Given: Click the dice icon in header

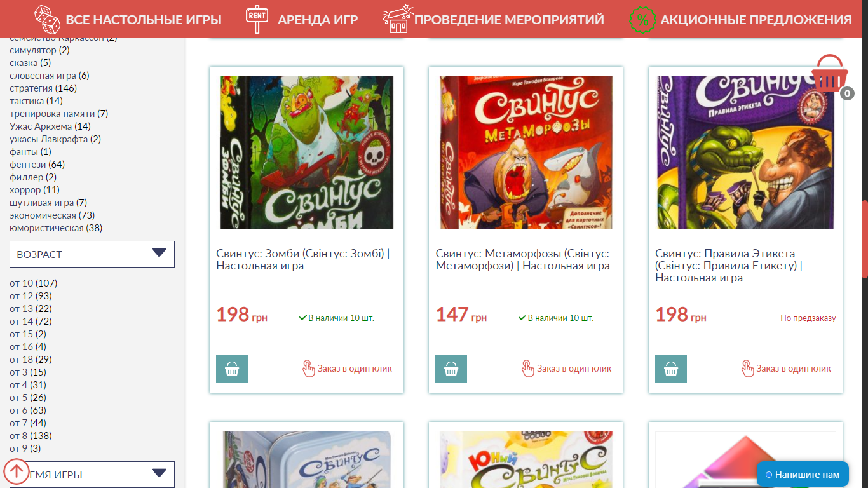Looking at the screenshot, I should pyautogui.click(x=47, y=19).
